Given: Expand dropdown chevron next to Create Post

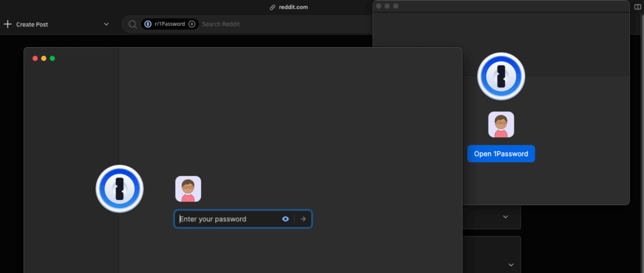Looking at the screenshot, I should pos(106,25).
